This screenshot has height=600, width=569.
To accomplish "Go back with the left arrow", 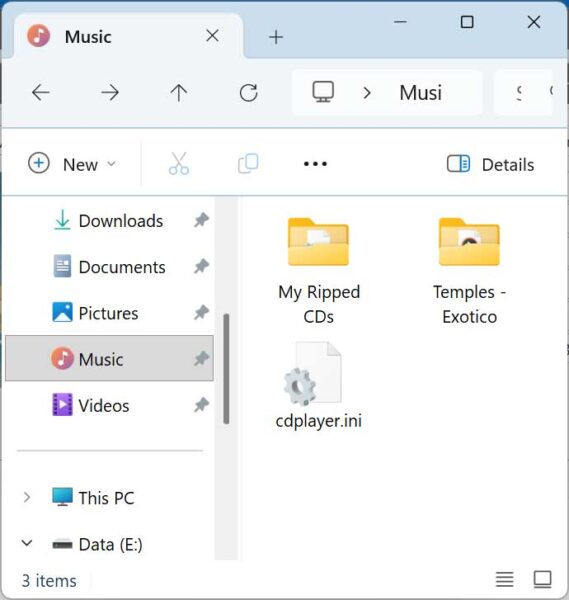I will tap(41, 93).
